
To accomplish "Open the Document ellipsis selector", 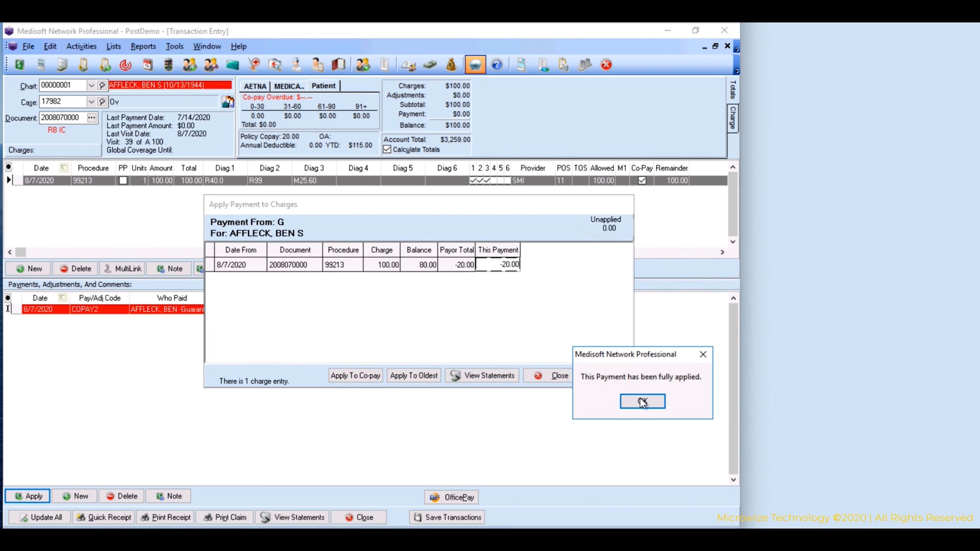I will click(x=91, y=118).
